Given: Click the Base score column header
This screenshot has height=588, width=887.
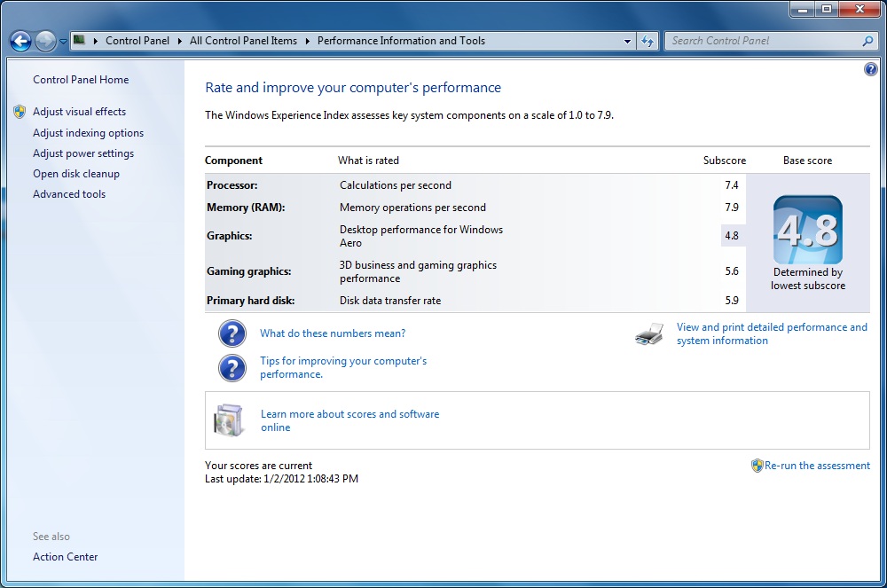Looking at the screenshot, I should click(x=807, y=161).
